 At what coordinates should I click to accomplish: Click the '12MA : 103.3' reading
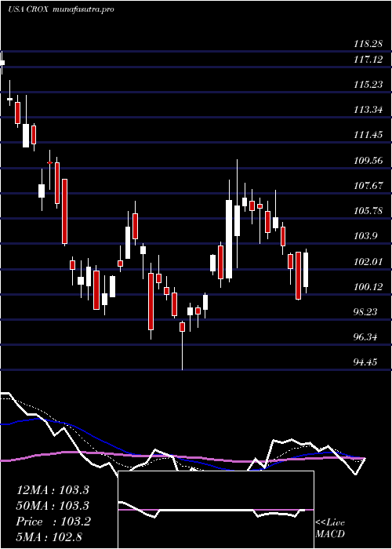click(x=53, y=490)
